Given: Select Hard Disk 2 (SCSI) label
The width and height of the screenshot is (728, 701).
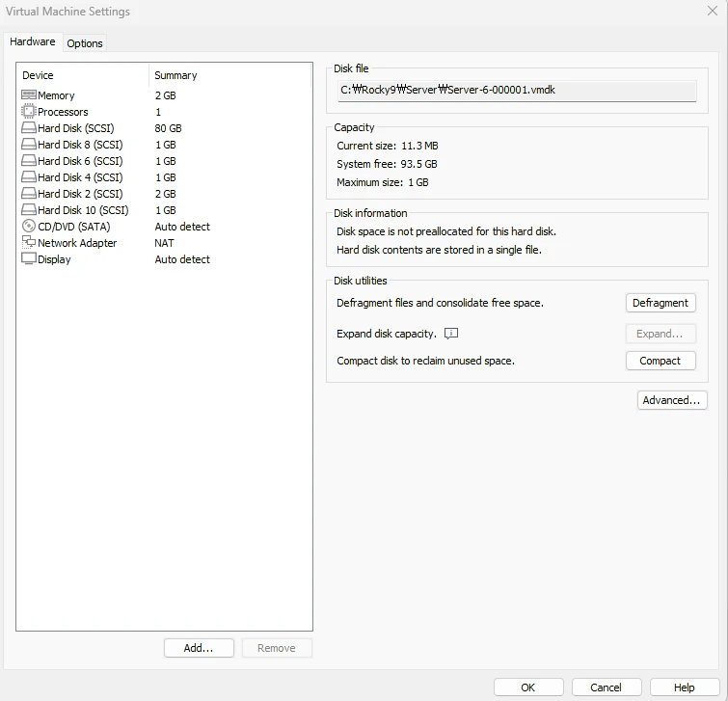Looking at the screenshot, I should pos(80,194).
